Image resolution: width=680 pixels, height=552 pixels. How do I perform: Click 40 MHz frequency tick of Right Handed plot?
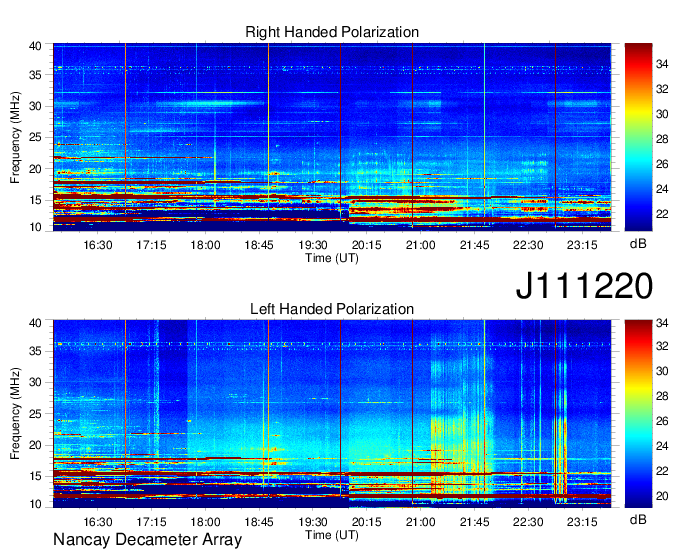tap(35, 46)
